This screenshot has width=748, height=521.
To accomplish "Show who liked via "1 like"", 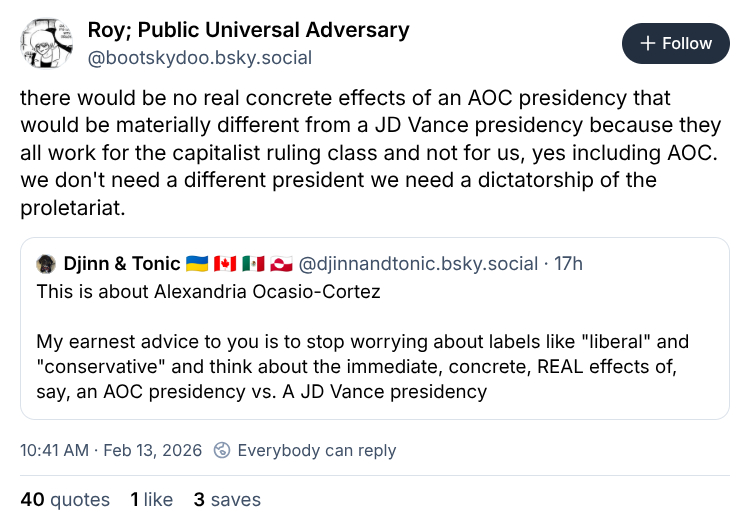I will 151,499.
